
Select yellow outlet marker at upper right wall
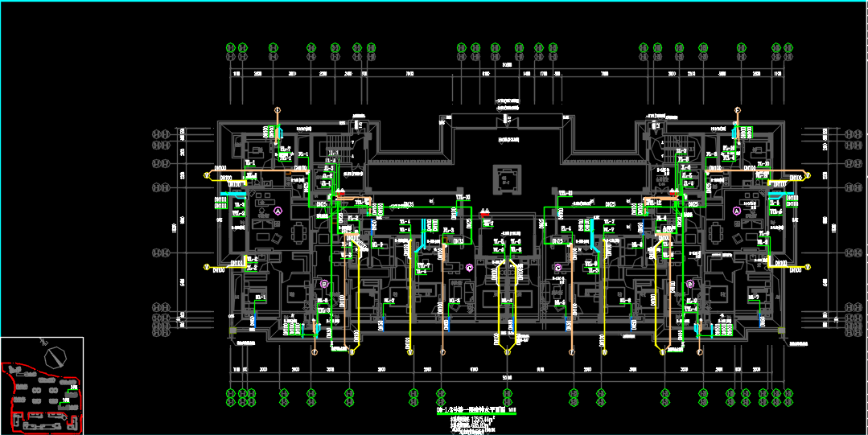808,175
